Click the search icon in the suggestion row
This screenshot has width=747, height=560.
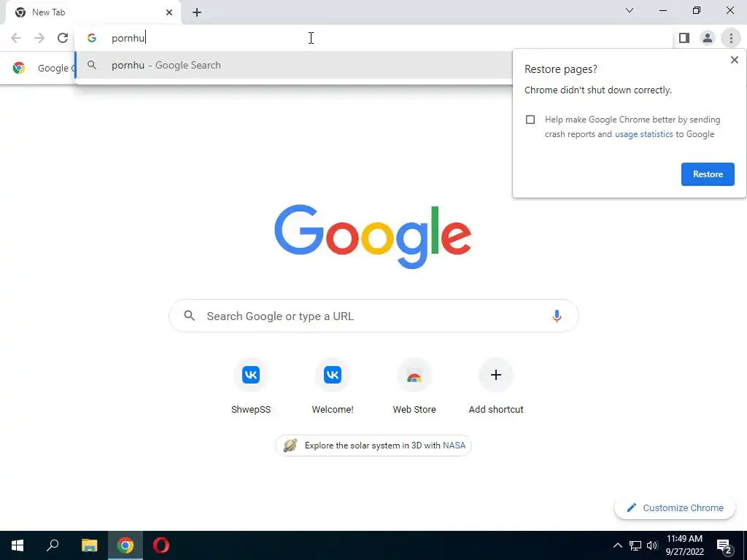pyautogui.click(x=92, y=65)
